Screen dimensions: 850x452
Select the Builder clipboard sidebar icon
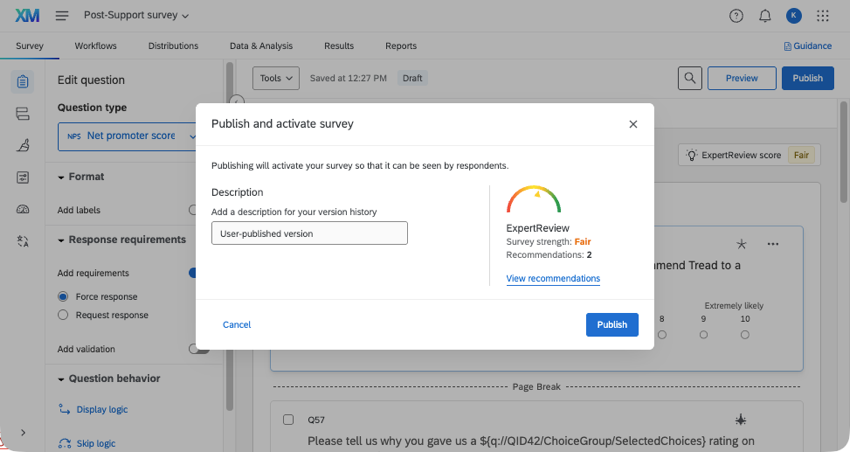tap(22, 81)
